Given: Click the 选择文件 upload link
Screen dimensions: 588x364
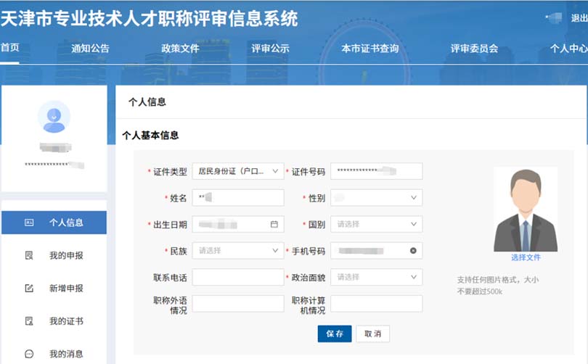Looking at the screenshot, I should (526, 257).
